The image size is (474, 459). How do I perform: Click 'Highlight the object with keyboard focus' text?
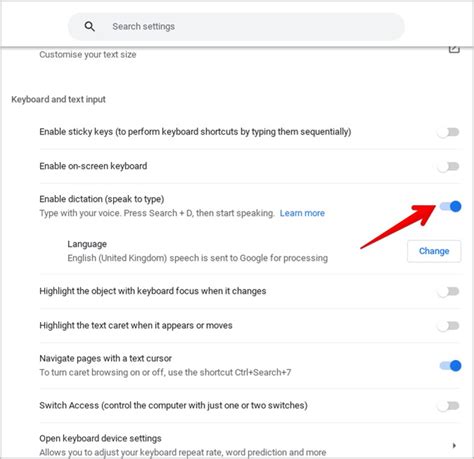pyautogui.click(x=153, y=291)
